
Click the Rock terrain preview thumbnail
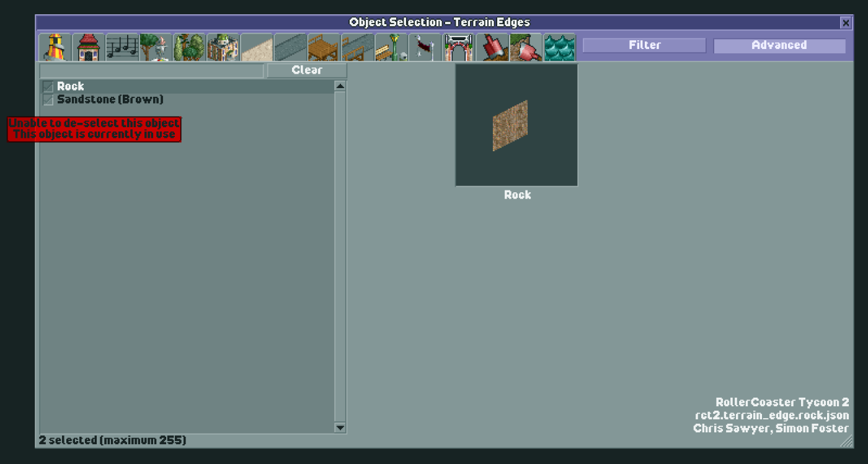click(x=516, y=124)
